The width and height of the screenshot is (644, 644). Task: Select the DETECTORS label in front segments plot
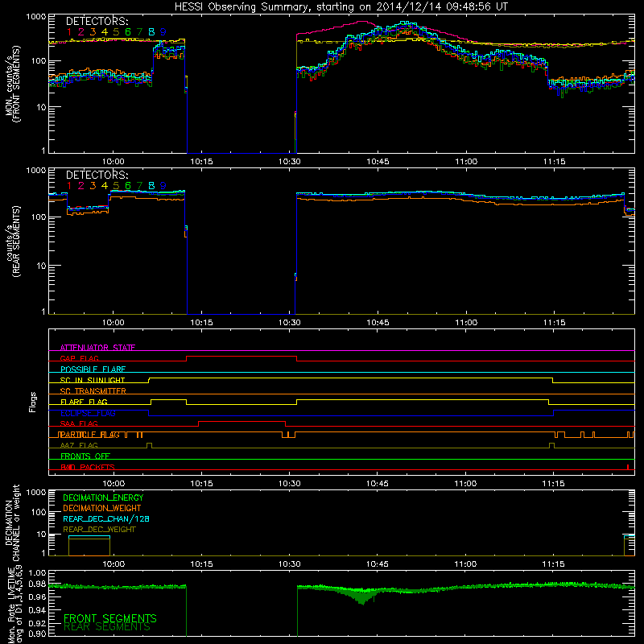tap(97, 21)
